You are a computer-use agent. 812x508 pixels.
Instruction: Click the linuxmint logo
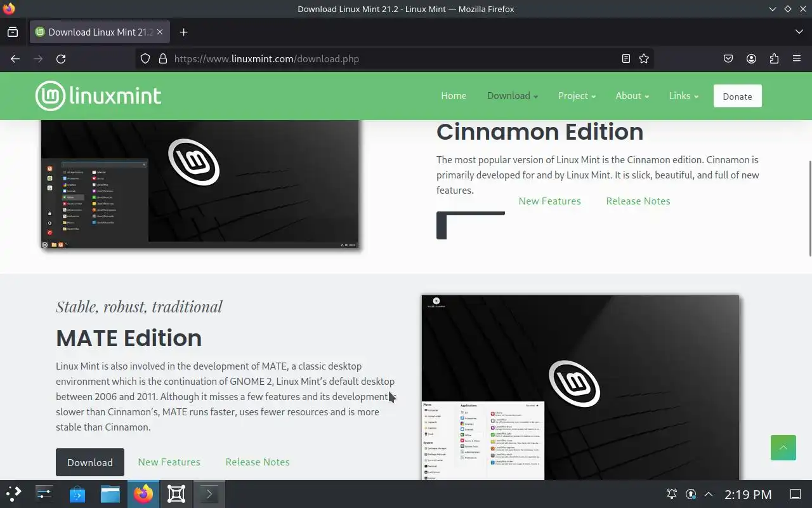pyautogui.click(x=98, y=96)
